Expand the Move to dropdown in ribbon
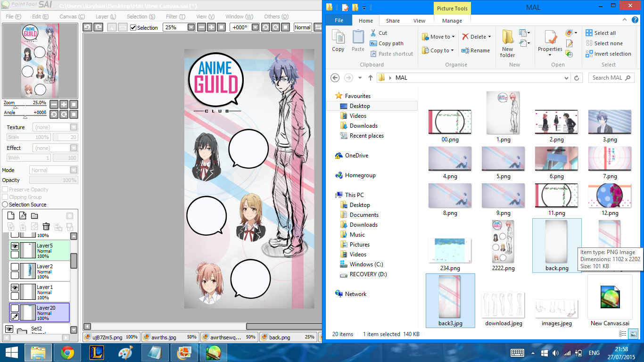This screenshot has width=644, height=362. coord(453,37)
